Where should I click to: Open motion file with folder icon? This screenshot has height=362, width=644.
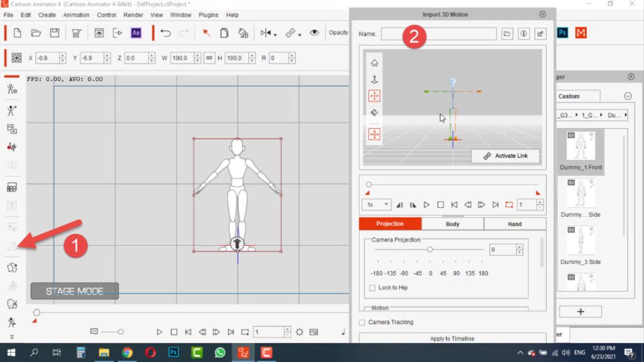508,34
